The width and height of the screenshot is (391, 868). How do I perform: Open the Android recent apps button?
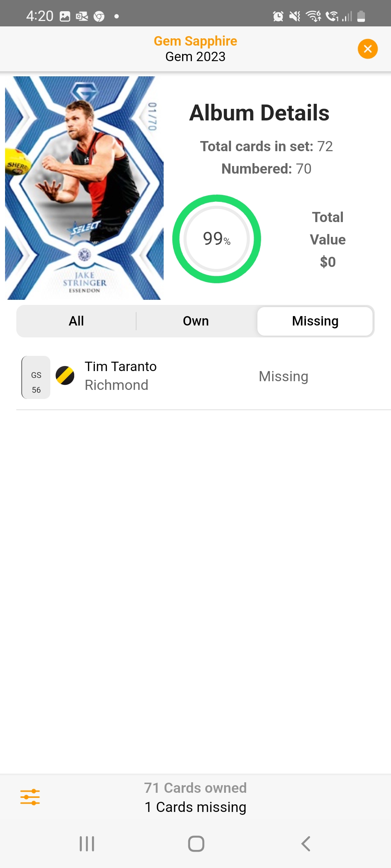[87, 844]
